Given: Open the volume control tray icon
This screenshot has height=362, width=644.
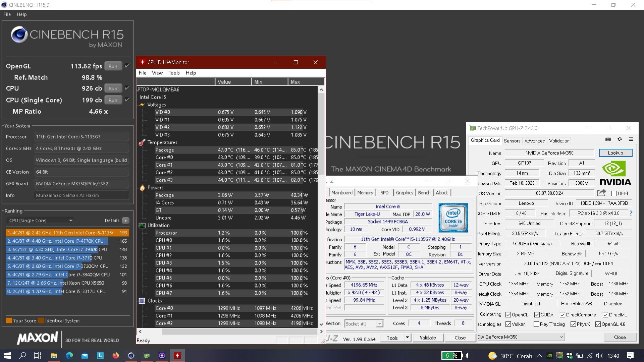Looking at the screenshot, I should (x=599, y=356).
